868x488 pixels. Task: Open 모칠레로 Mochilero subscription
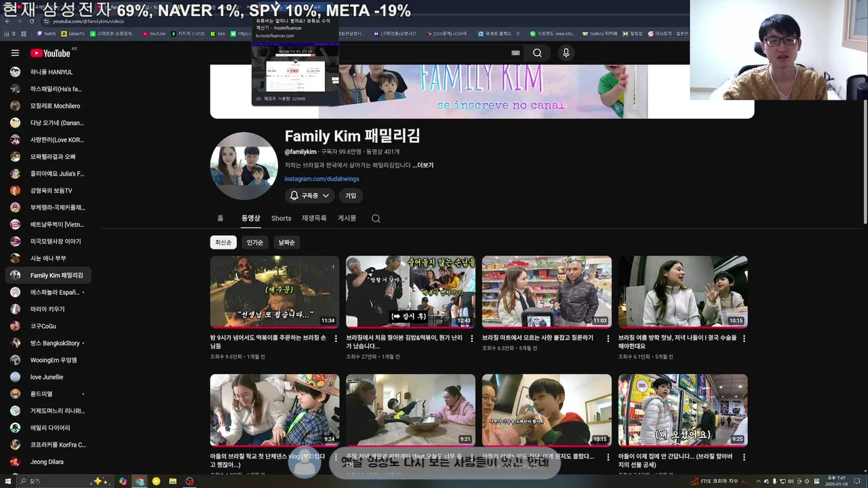pos(47,106)
